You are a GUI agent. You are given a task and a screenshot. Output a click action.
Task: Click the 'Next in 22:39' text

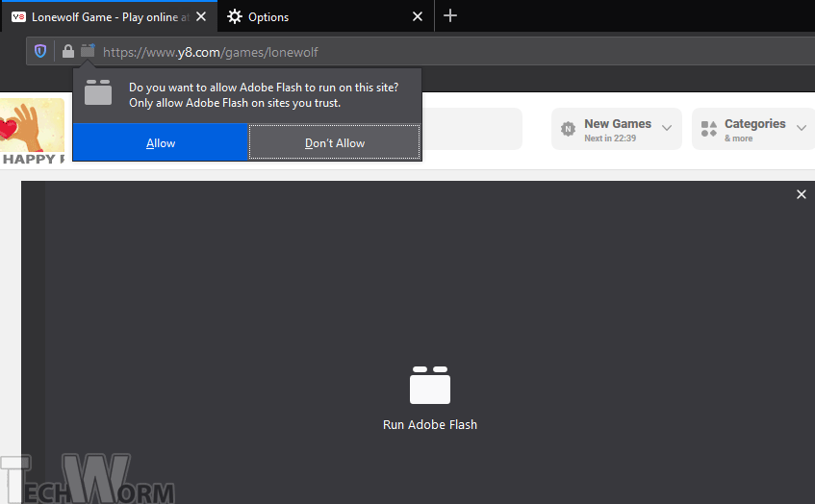point(610,139)
